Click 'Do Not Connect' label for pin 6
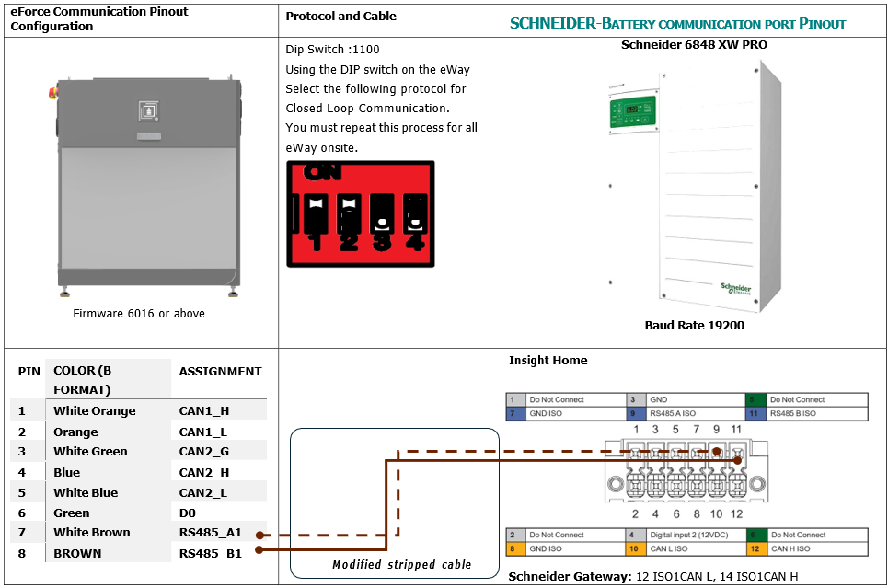The height and width of the screenshot is (588, 888). (799, 535)
